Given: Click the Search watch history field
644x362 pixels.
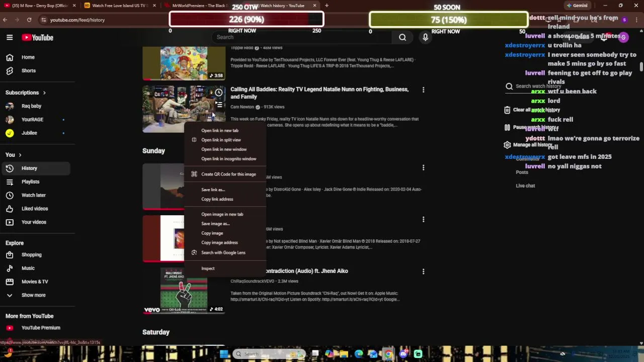Looking at the screenshot, I should point(538,86).
